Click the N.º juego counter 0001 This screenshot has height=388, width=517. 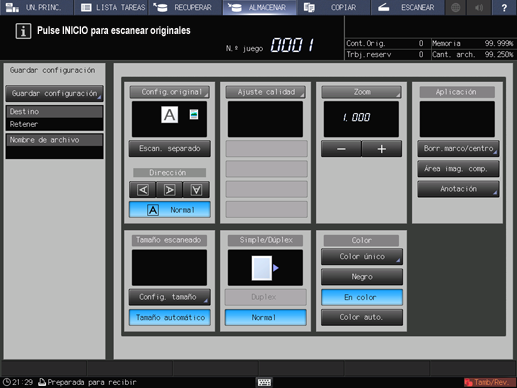(x=292, y=45)
